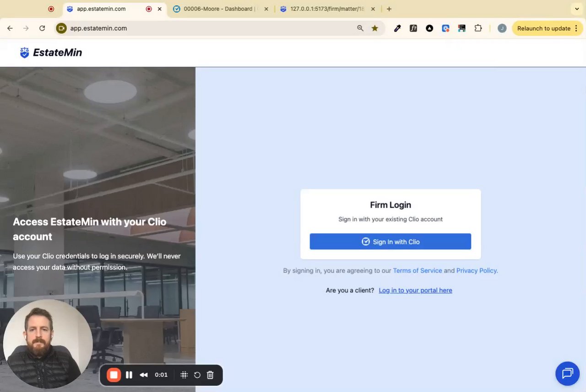Rewind the recording
This screenshot has height=392, width=586.
tap(144, 375)
